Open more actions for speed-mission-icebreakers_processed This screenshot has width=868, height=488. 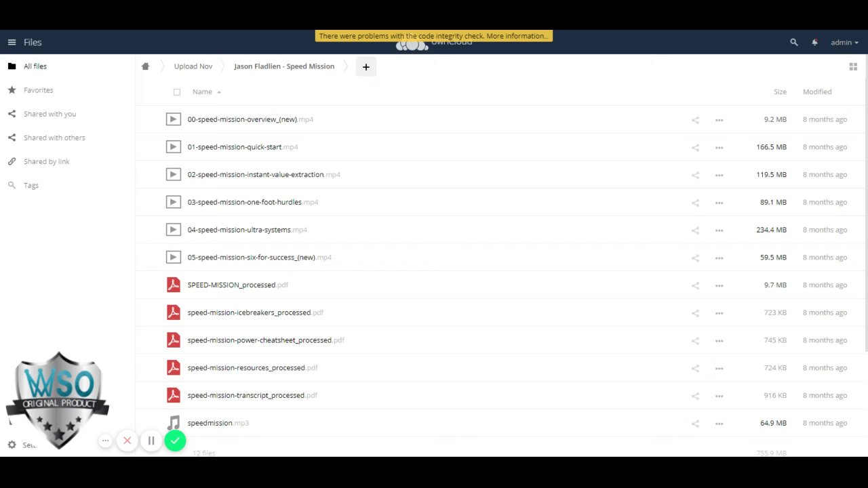coord(719,313)
